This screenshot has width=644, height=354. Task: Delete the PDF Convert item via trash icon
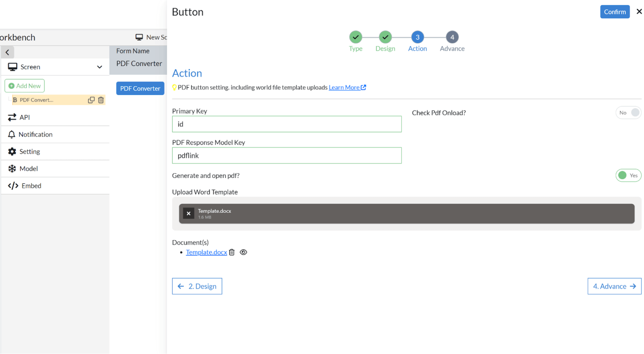pos(101,100)
